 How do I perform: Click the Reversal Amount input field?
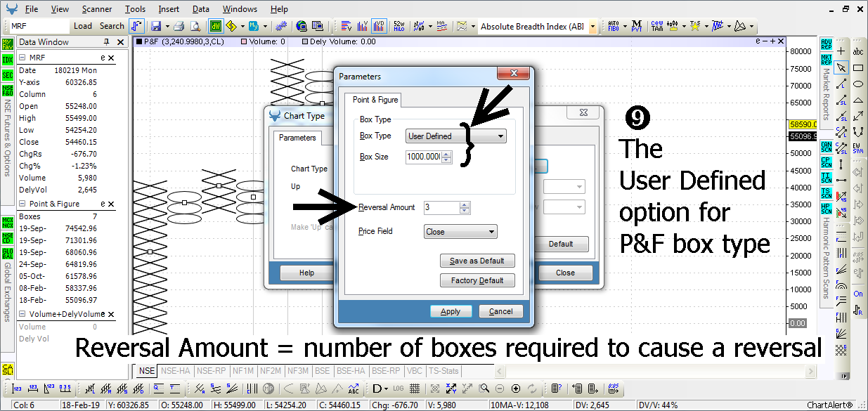pyautogui.click(x=441, y=208)
